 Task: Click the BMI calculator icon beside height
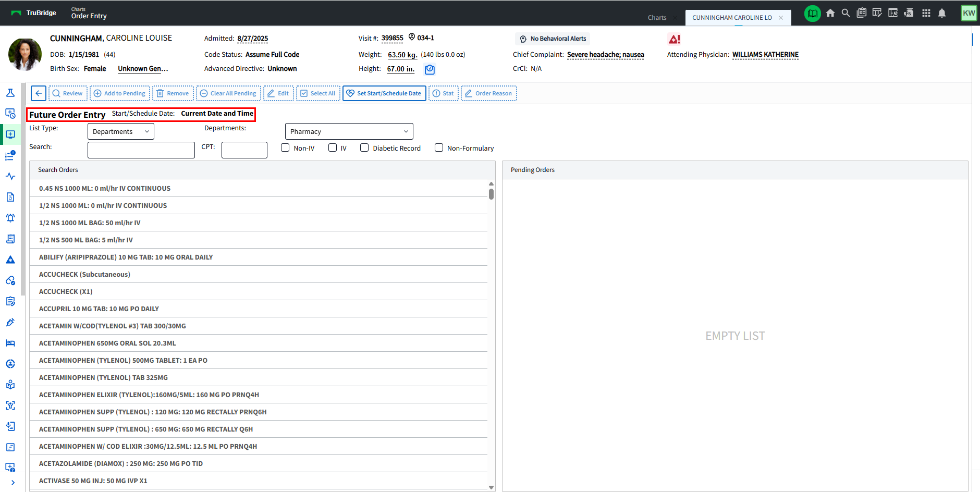tap(430, 69)
